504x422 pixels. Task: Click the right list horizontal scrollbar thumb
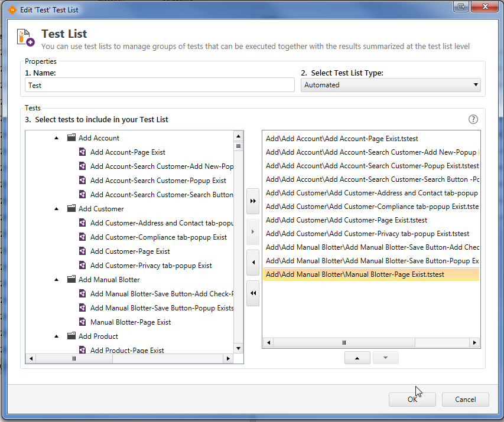[x=343, y=342]
